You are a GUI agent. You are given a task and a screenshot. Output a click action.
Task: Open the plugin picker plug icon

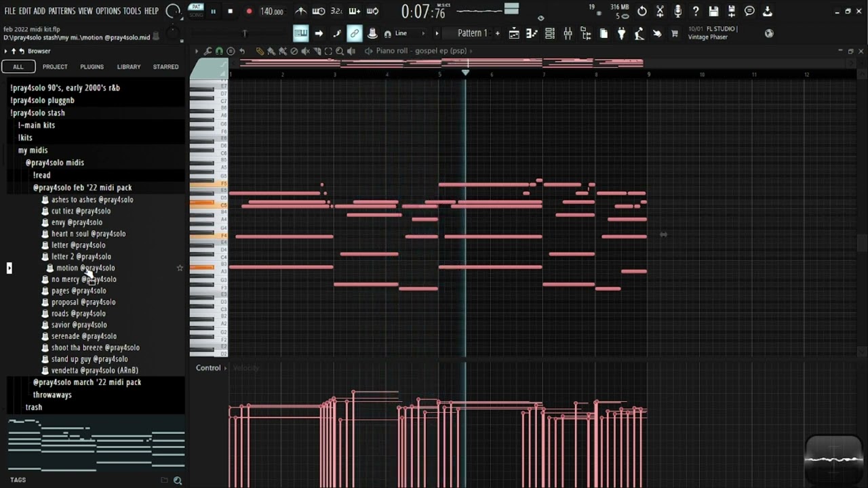click(x=621, y=33)
